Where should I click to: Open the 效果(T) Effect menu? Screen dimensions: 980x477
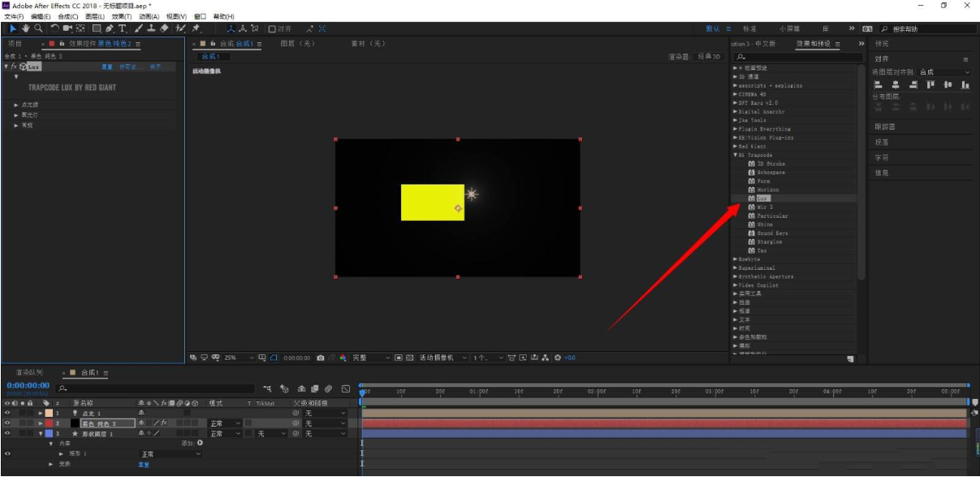122,16
